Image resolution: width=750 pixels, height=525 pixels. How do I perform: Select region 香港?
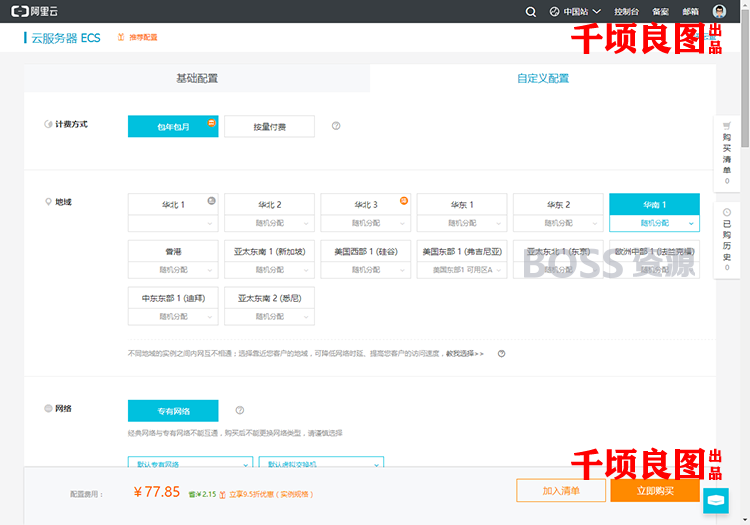173,252
